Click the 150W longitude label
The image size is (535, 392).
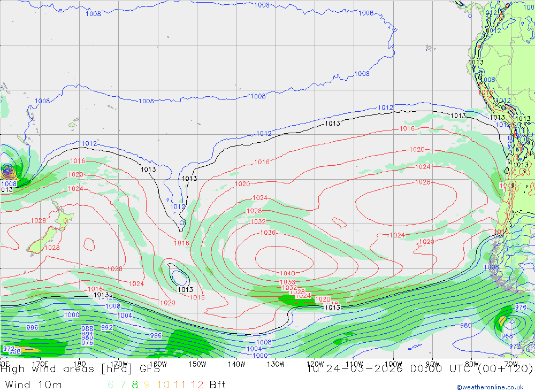pyautogui.click(x=197, y=364)
